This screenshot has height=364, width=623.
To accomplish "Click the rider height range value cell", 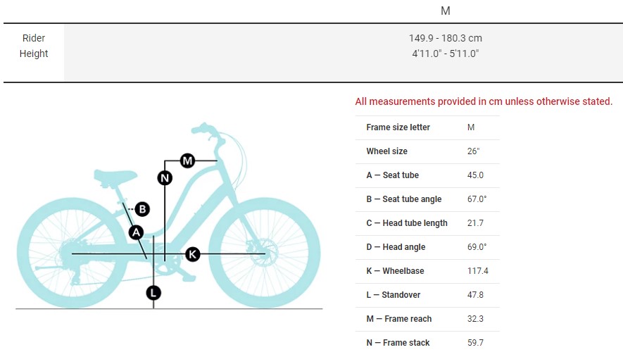I will pyautogui.click(x=445, y=46).
